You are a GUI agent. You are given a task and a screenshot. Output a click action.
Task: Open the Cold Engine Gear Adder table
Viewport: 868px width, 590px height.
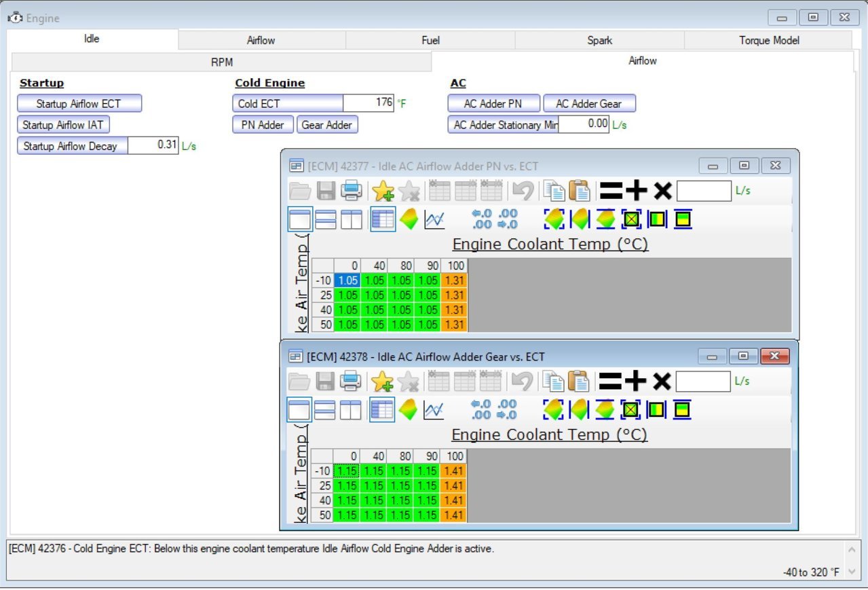pos(327,125)
